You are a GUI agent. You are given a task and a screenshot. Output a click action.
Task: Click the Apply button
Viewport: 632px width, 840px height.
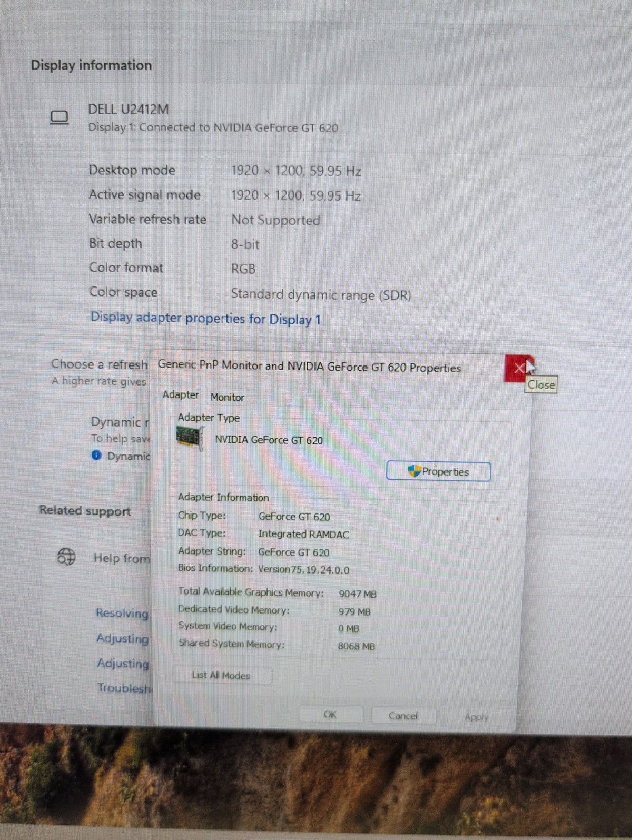pyautogui.click(x=476, y=717)
